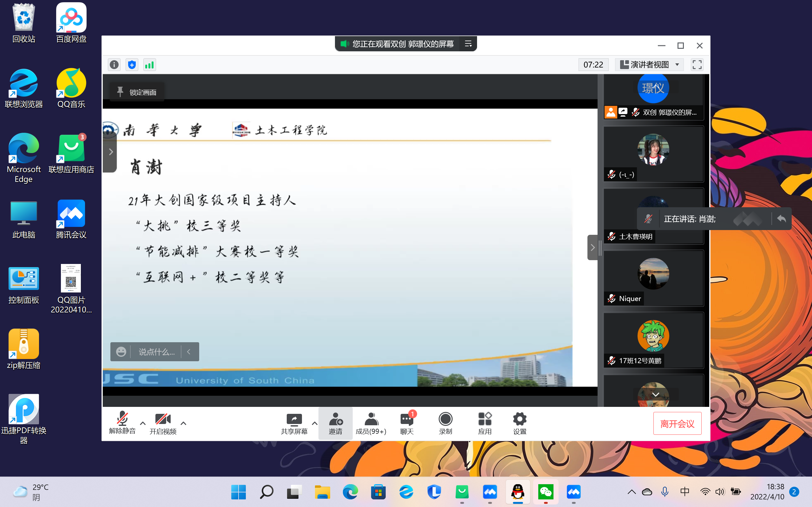This screenshot has height=507, width=812.
Task: Open meeting info icon
Action: (x=114, y=64)
